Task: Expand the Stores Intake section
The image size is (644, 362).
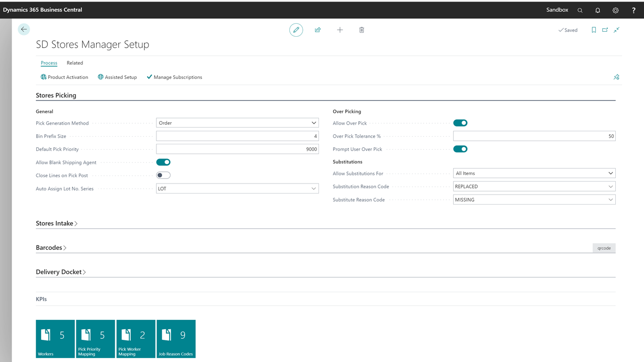Action: pyautogui.click(x=56, y=223)
